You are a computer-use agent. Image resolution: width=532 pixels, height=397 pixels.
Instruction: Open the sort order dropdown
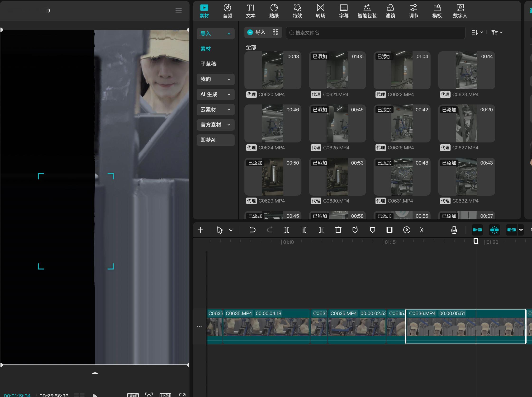477,32
